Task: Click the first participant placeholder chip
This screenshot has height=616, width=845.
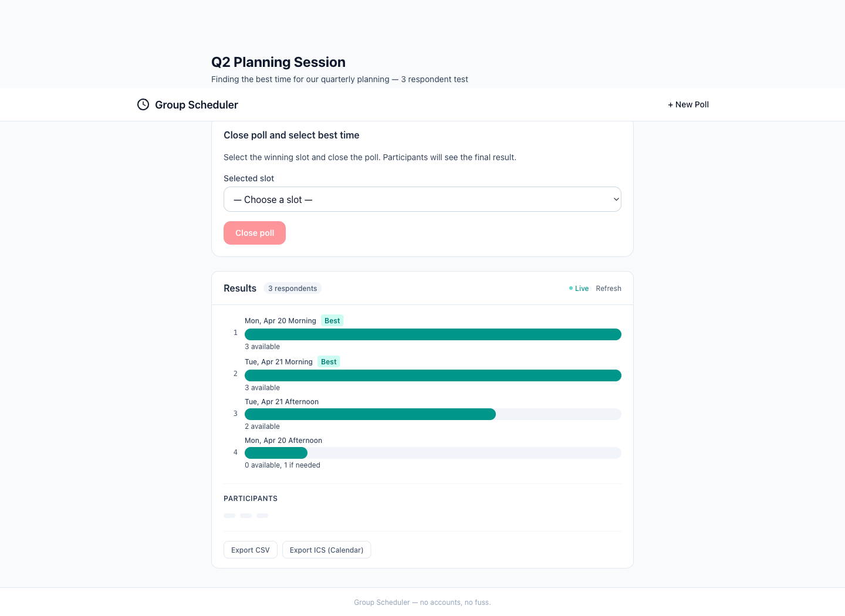Action: 229,516
